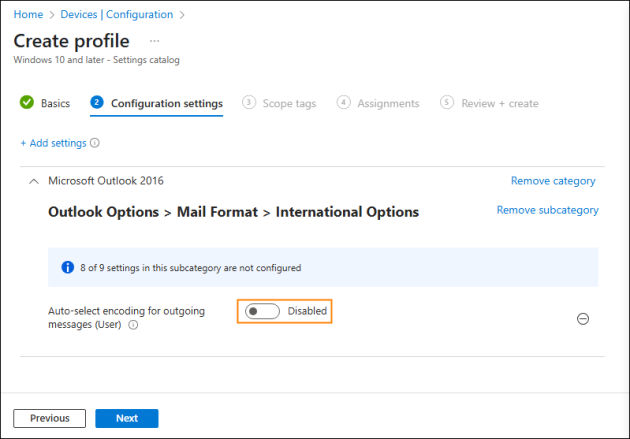Viewport: 630px width, 439px height.
Task: Click the Disabled label next to the toggle
Action: [307, 311]
